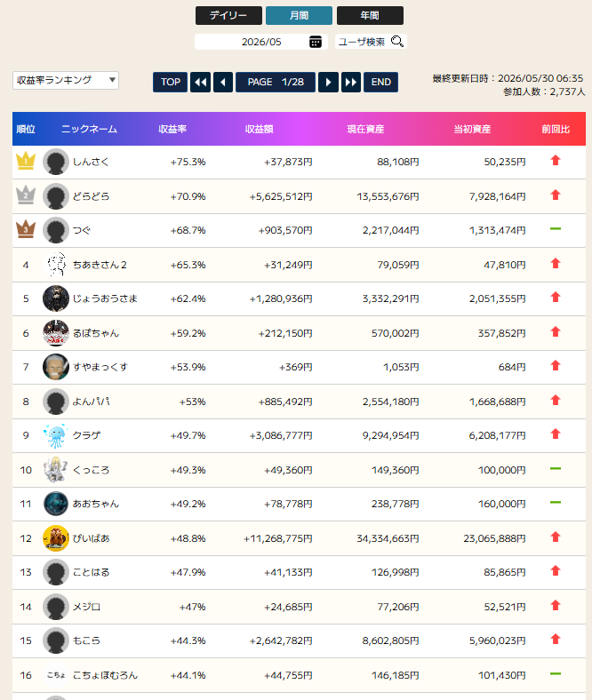Click the 収益額 column header
Screen dimensions: 592x700
tap(260, 129)
